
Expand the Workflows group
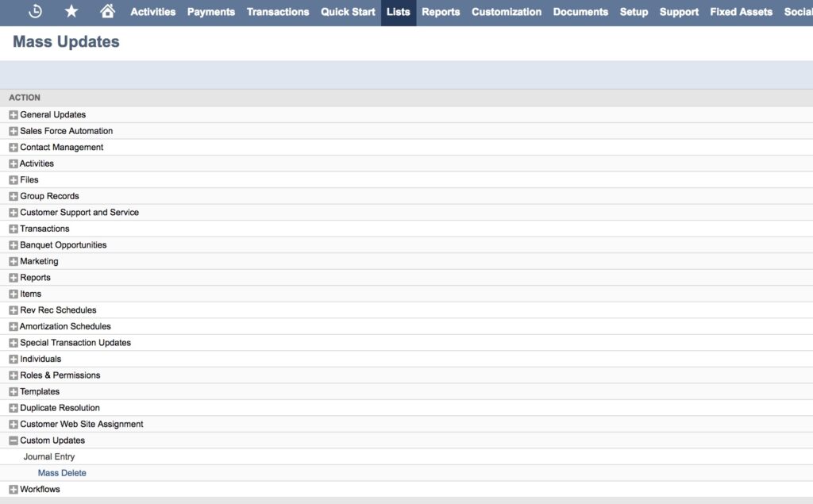coord(13,490)
